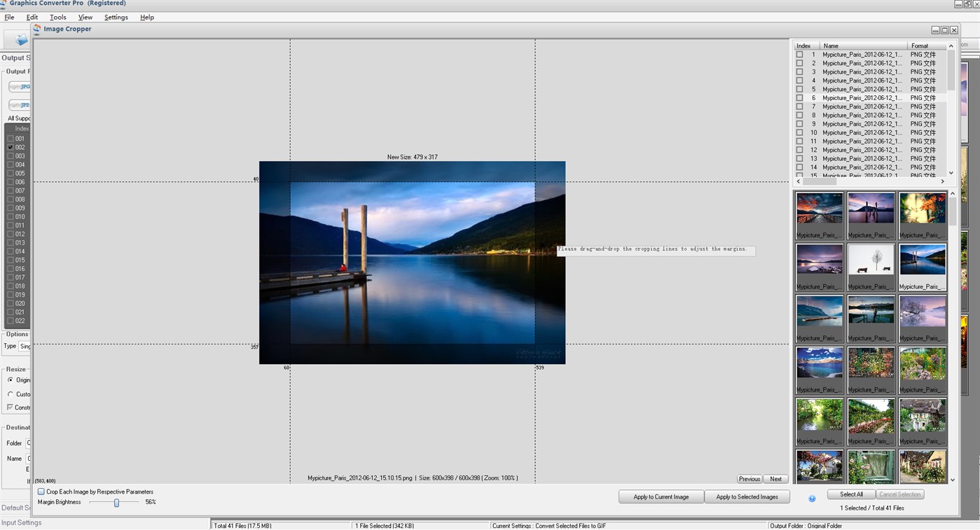Adjust the Margin Brightness slider
Image resolution: width=980 pixels, height=530 pixels.
tap(116, 502)
